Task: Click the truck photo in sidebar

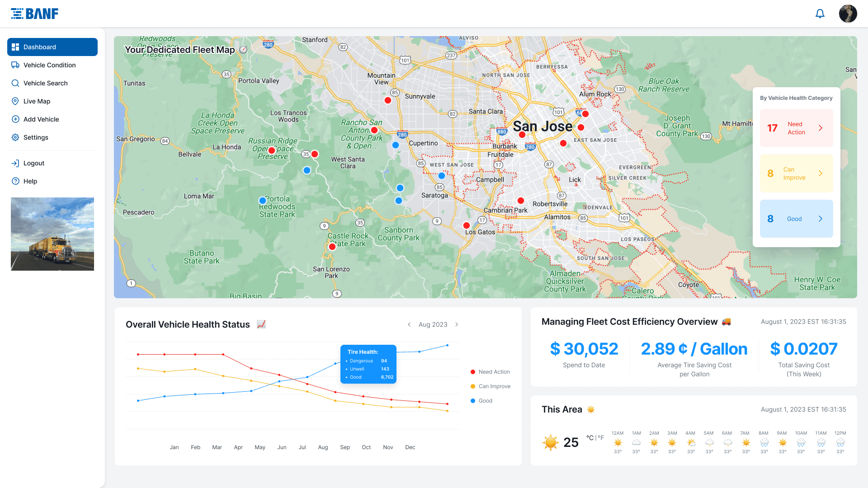Action: point(52,234)
